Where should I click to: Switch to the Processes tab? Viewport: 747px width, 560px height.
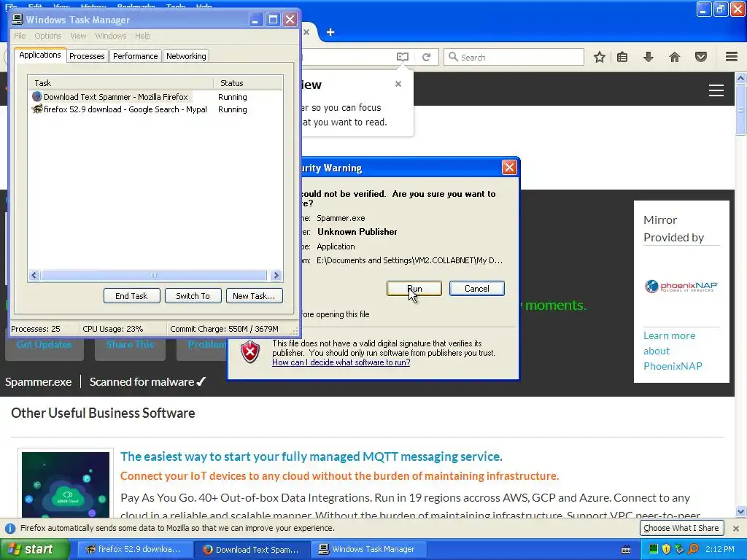[x=87, y=56]
